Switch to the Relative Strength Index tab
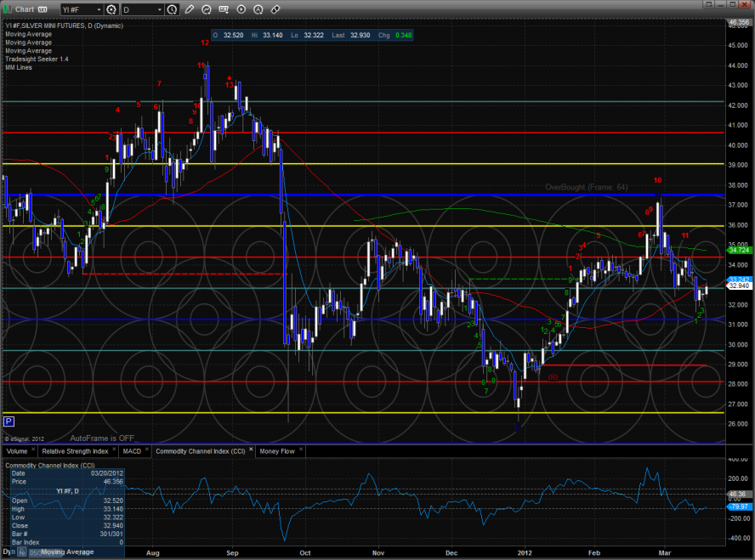Image resolution: width=755 pixels, height=560 pixels. point(79,451)
